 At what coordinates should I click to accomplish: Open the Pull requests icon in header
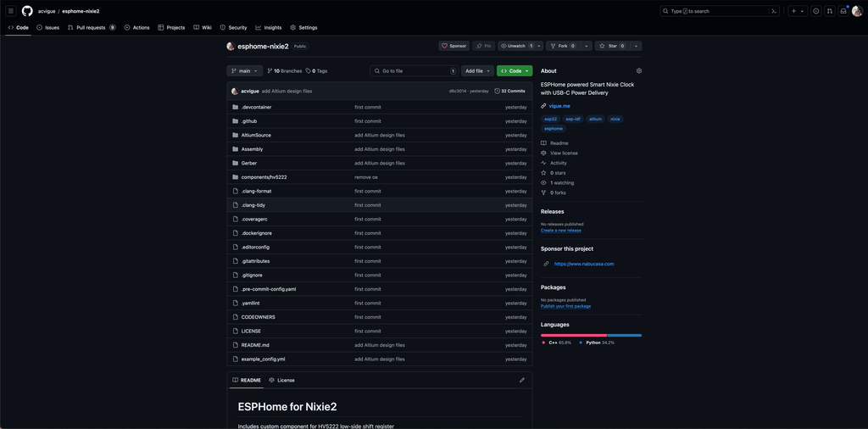(x=829, y=11)
